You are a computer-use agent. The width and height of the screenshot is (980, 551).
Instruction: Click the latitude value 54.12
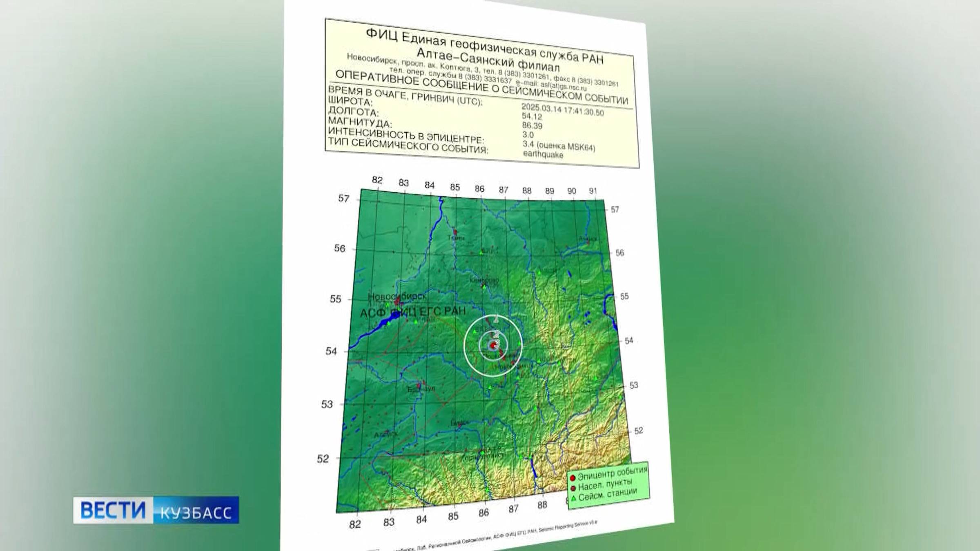coord(532,116)
